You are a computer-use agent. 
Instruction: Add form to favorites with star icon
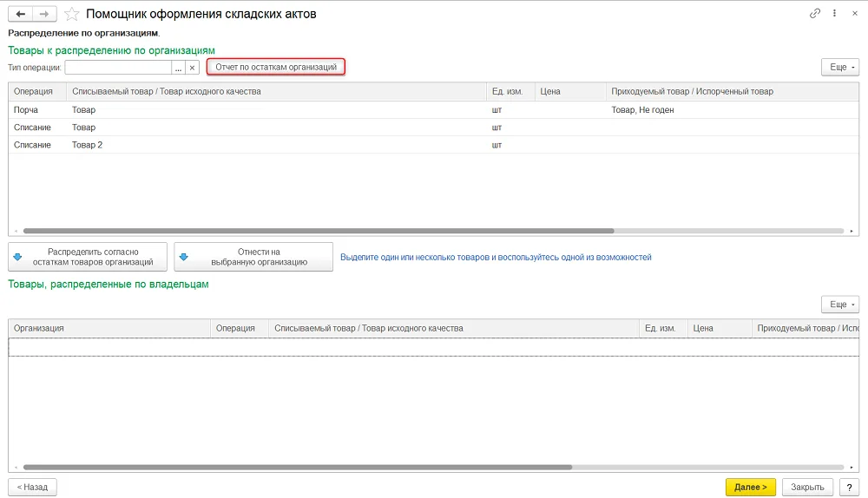tap(71, 14)
